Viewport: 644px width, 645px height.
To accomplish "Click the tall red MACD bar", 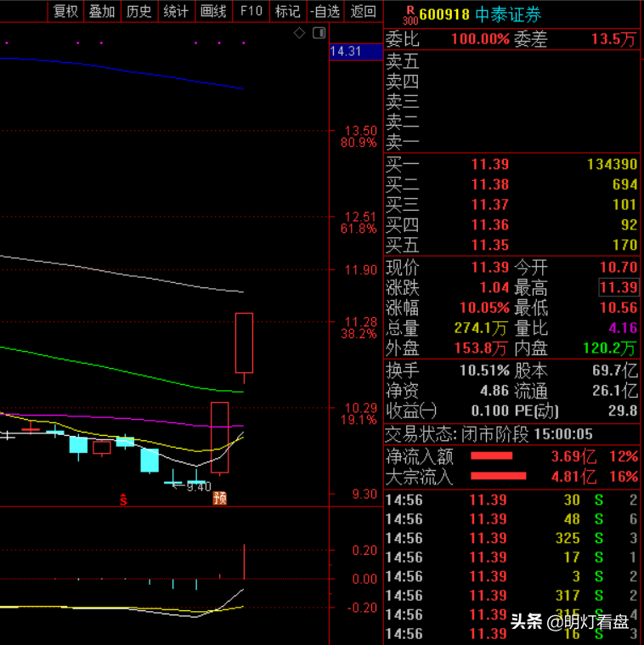I will 245,562.
